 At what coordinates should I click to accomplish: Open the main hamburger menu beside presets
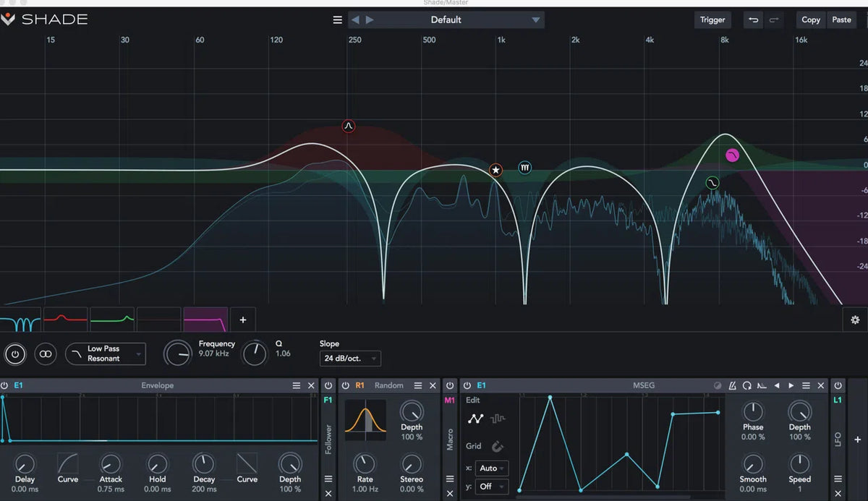(337, 20)
